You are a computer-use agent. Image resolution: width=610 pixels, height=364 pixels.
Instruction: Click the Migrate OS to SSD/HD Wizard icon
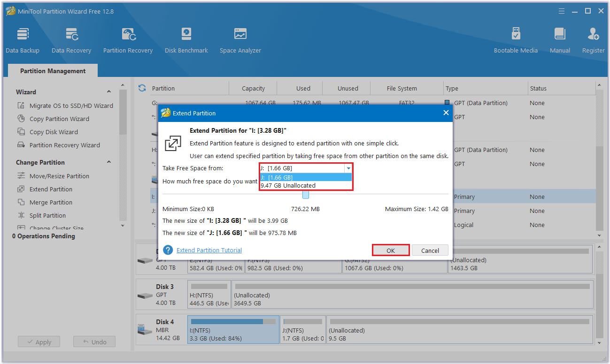click(21, 106)
